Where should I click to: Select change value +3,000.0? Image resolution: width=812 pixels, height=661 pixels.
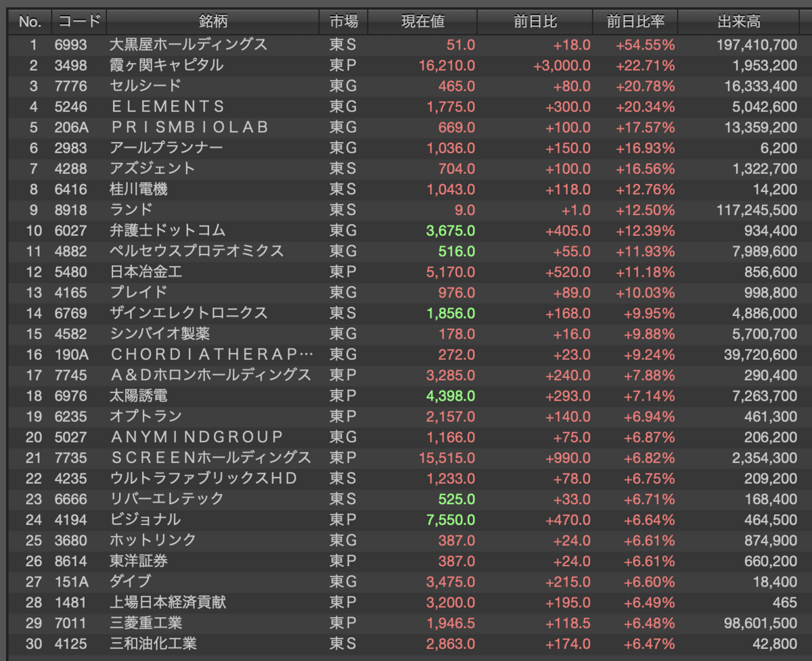[x=562, y=66]
